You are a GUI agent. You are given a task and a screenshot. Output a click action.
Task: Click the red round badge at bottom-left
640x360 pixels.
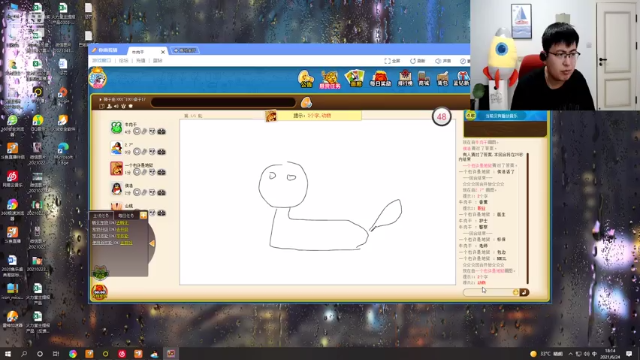click(x=100, y=292)
